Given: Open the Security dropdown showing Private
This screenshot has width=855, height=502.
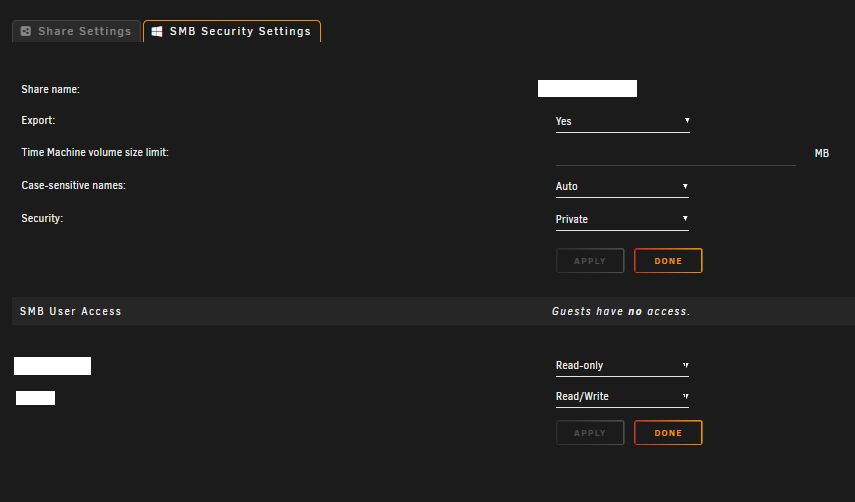Looking at the screenshot, I should [x=622, y=220].
